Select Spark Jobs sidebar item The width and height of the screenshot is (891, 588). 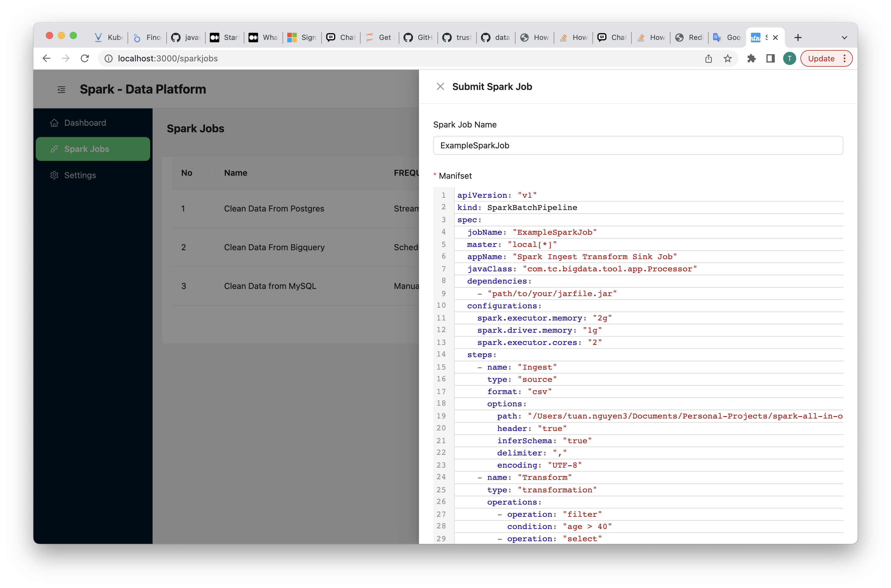coord(93,149)
